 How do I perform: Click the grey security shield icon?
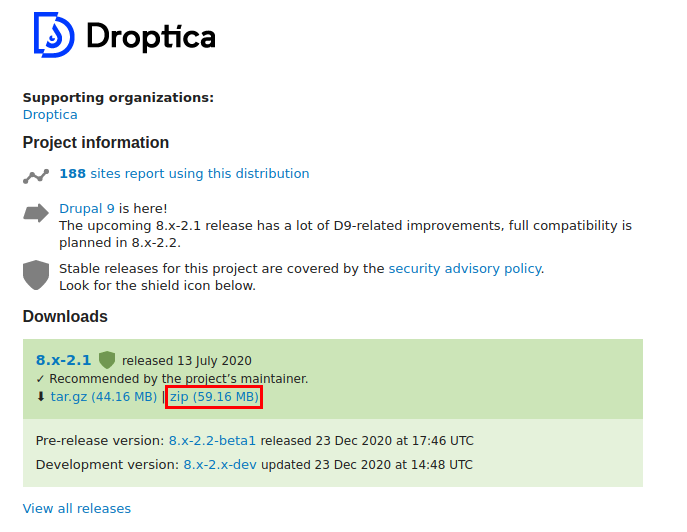coord(36,274)
